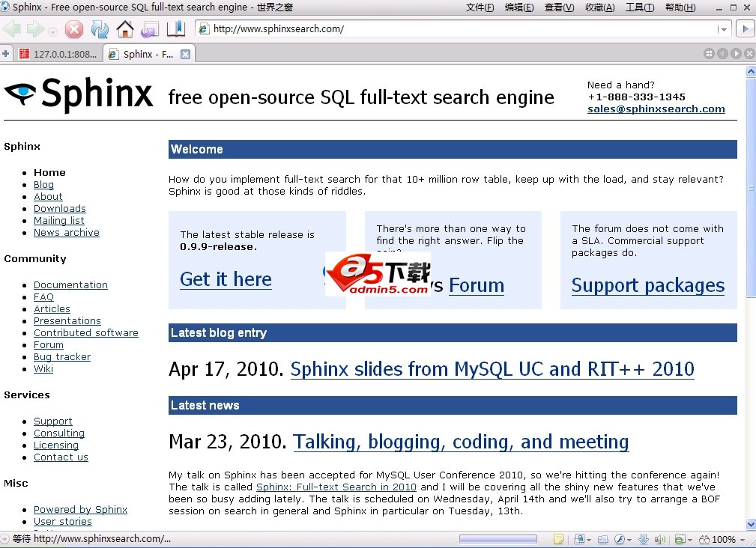756x548 pixels.
Task: Open the Licensing link
Action: [56, 445]
